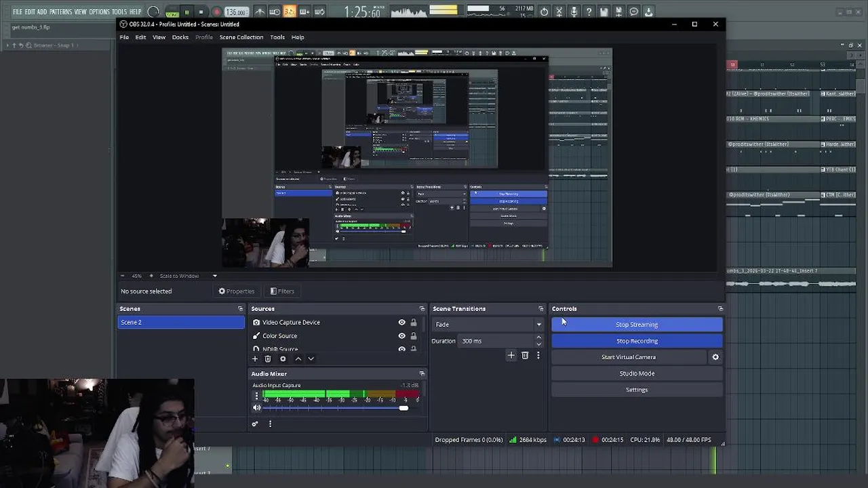Add a new source with plus icon
Image resolution: width=868 pixels, height=488 pixels.
point(255,359)
